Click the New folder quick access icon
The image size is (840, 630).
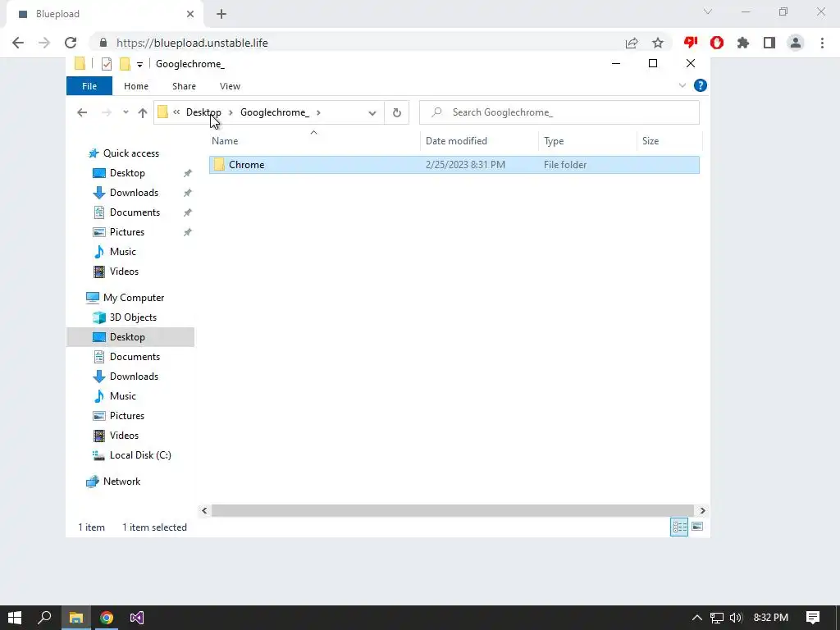click(x=125, y=64)
